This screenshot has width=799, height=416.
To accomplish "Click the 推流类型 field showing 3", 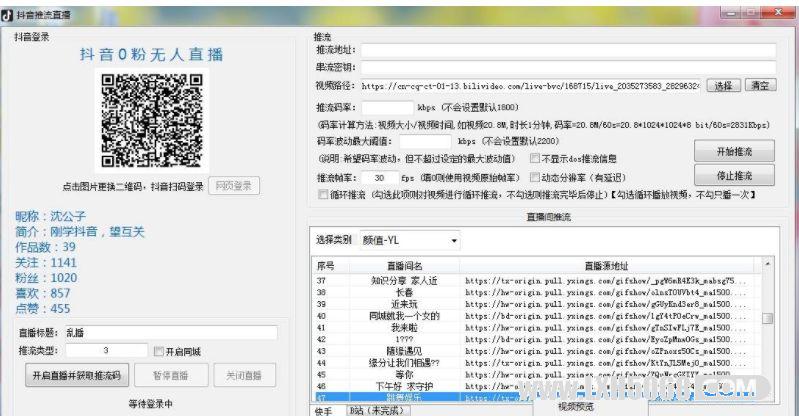I will pyautogui.click(x=106, y=351).
